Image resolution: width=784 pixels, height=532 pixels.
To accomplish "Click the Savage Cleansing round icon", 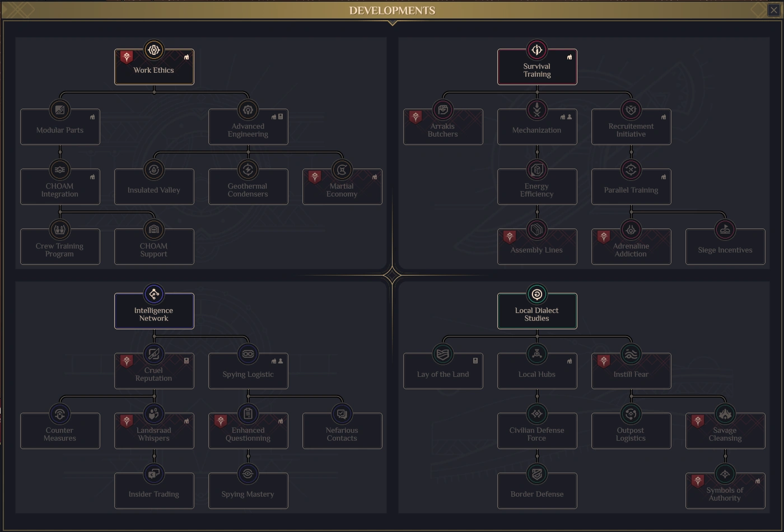I will click(725, 414).
